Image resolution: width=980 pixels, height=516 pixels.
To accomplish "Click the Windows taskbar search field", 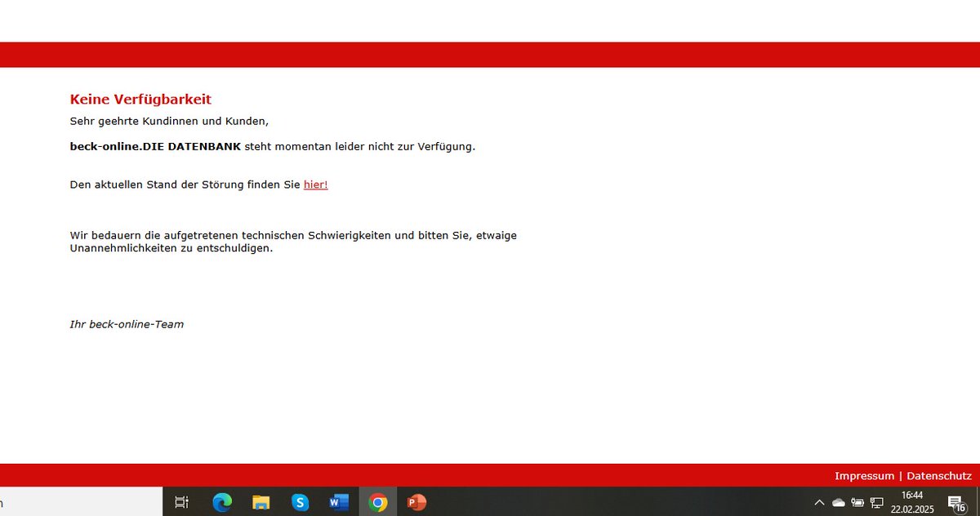I will coord(81,502).
